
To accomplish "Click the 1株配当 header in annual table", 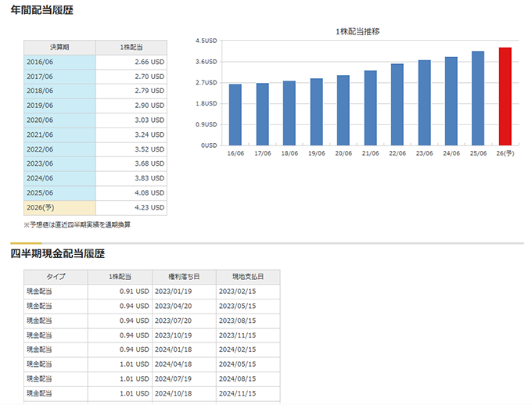I will click(131, 48).
